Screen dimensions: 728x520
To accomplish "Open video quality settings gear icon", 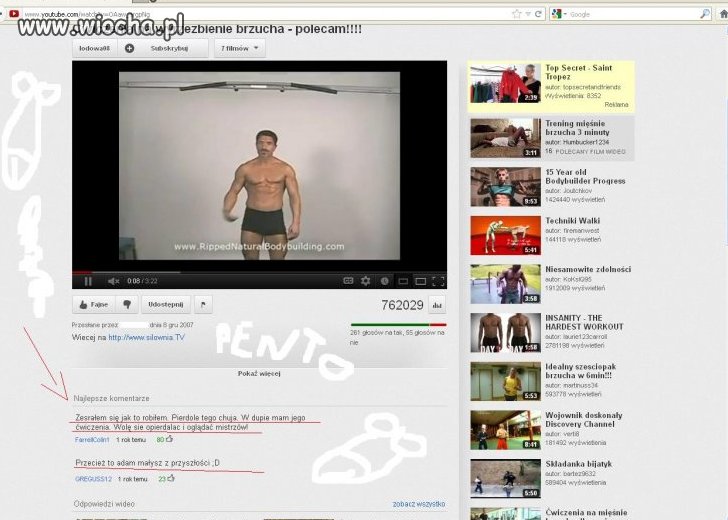I will pyautogui.click(x=366, y=281).
